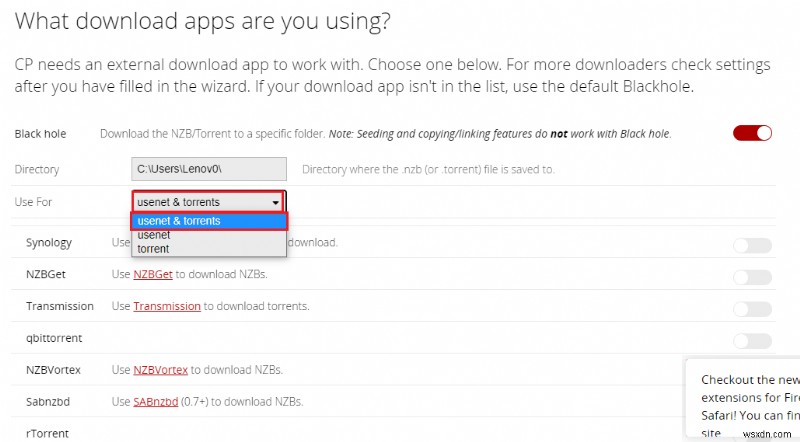Turn on the NZBGet toggle
800x442 pixels.
pyautogui.click(x=752, y=277)
